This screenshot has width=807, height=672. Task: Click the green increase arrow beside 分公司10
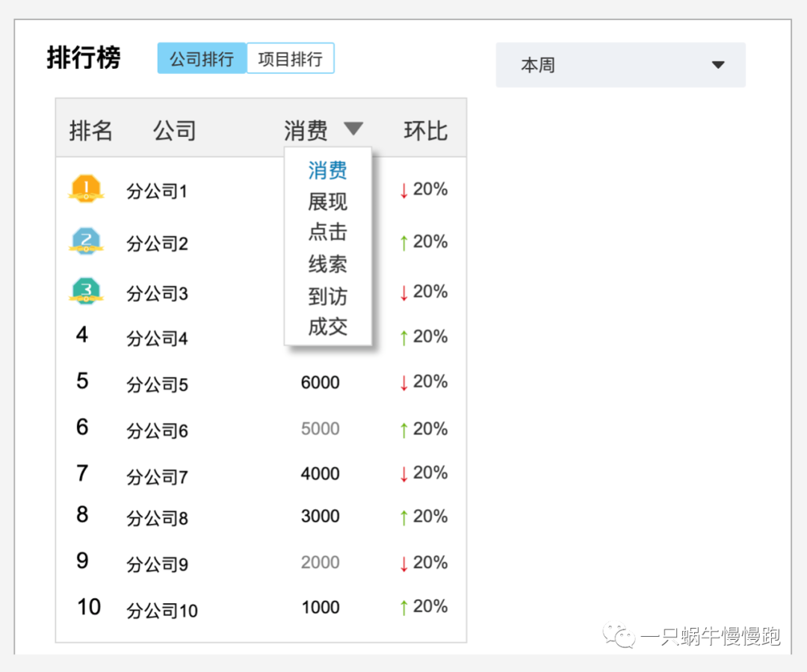click(x=403, y=606)
